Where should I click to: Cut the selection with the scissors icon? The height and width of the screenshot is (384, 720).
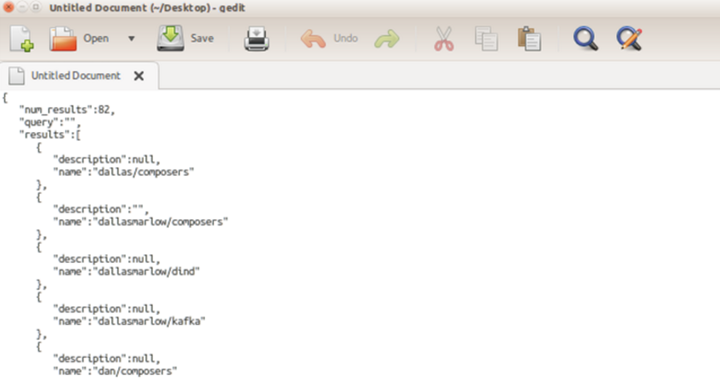pyautogui.click(x=444, y=39)
